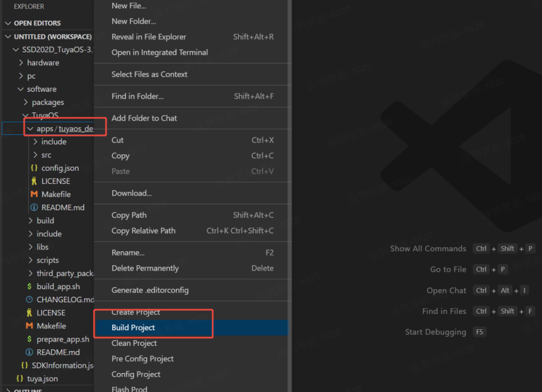Click Show All Commands hint text

click(428, 248)
